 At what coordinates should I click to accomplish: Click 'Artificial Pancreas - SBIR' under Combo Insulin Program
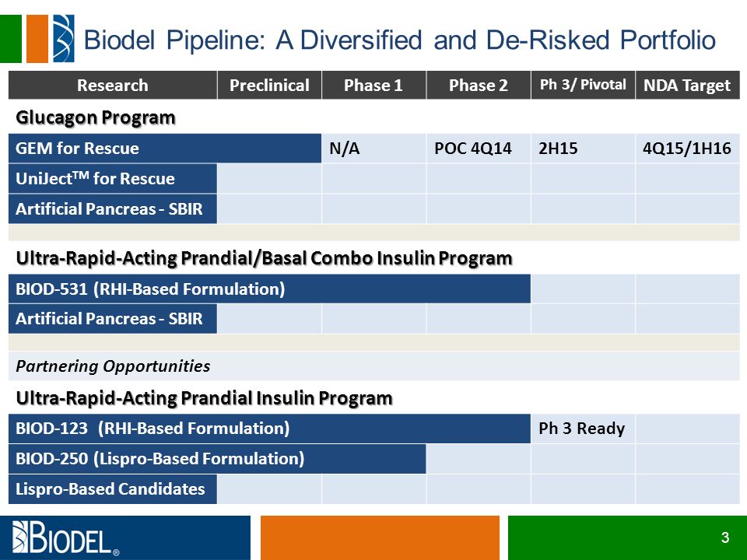112,319
